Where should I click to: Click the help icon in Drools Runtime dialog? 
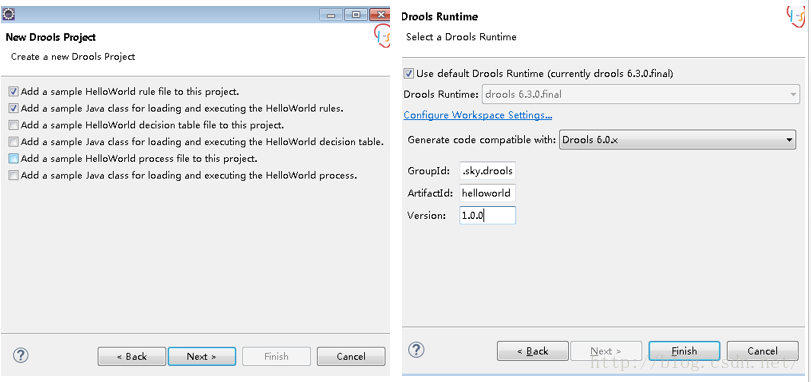pos(416,350)
